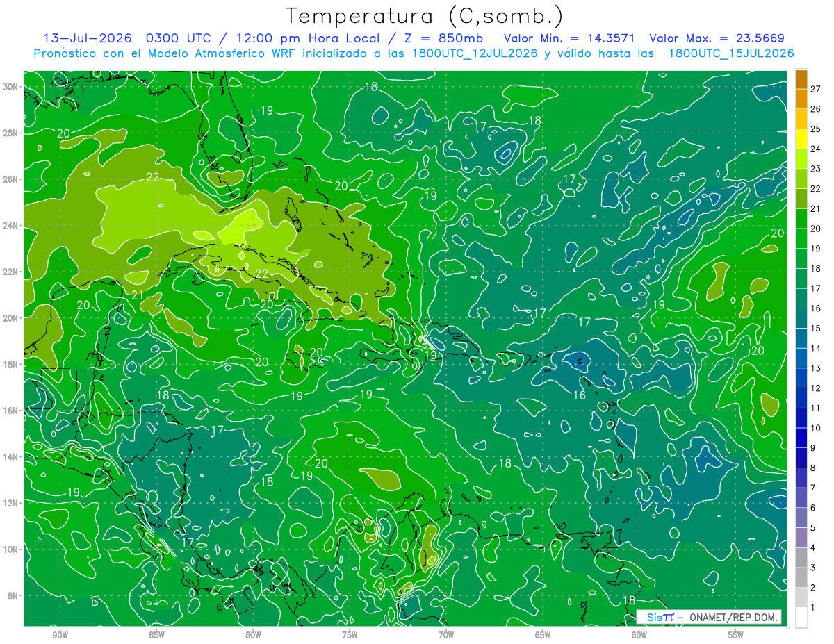Click the title "Temperatura (C,somb.)"

click(425, 16)
